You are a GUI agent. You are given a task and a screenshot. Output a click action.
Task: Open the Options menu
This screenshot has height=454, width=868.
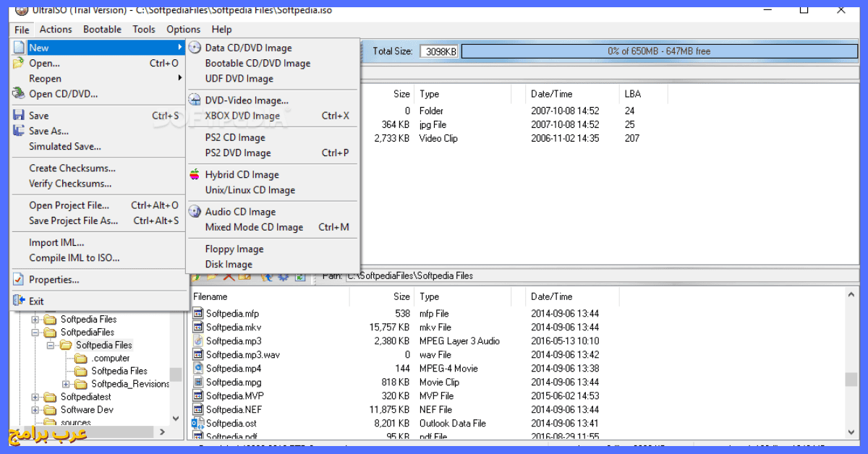coord(183,29)
